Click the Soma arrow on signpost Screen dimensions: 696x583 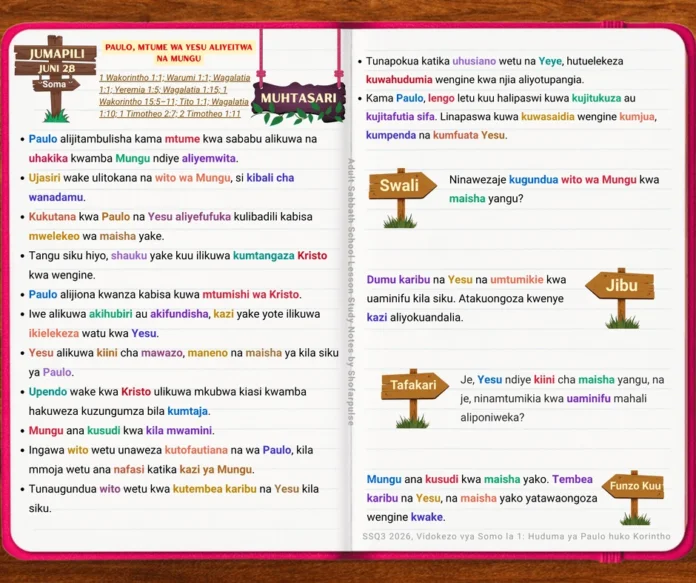55,84
